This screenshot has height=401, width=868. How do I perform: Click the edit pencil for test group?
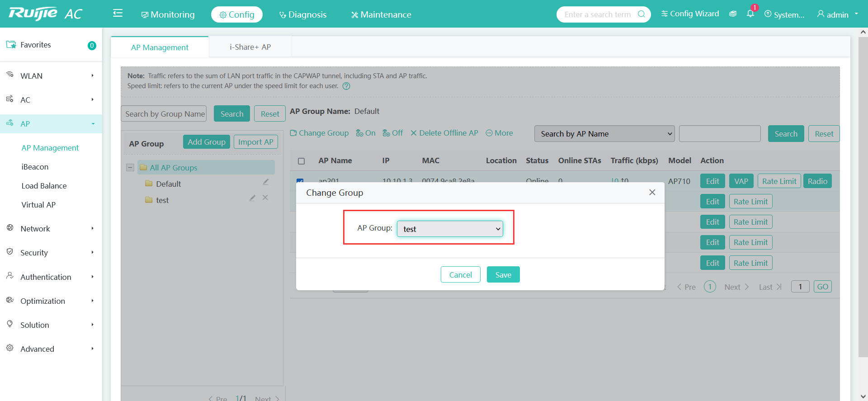tap(252, 198)
